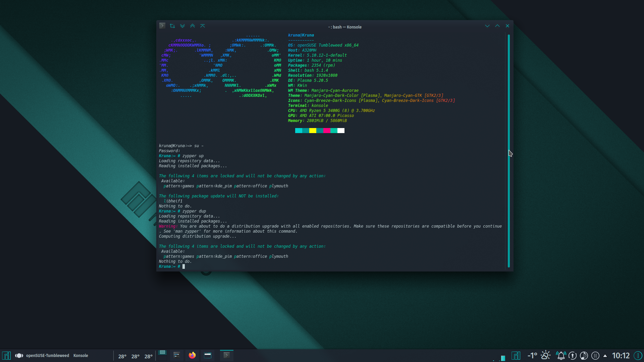The image size is (644, 362).
Task: Click the Konsole vertical scrollbar
Action: click(x=509, y=151)
